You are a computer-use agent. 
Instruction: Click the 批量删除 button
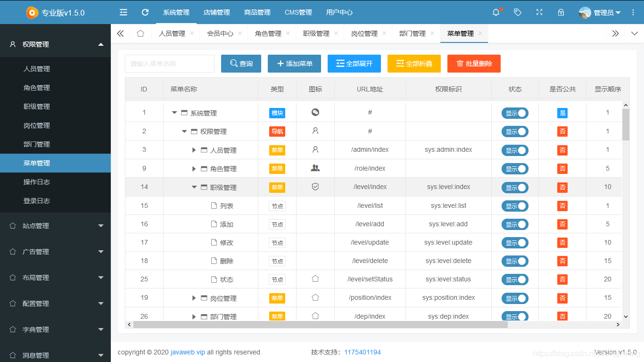[474, 64]
